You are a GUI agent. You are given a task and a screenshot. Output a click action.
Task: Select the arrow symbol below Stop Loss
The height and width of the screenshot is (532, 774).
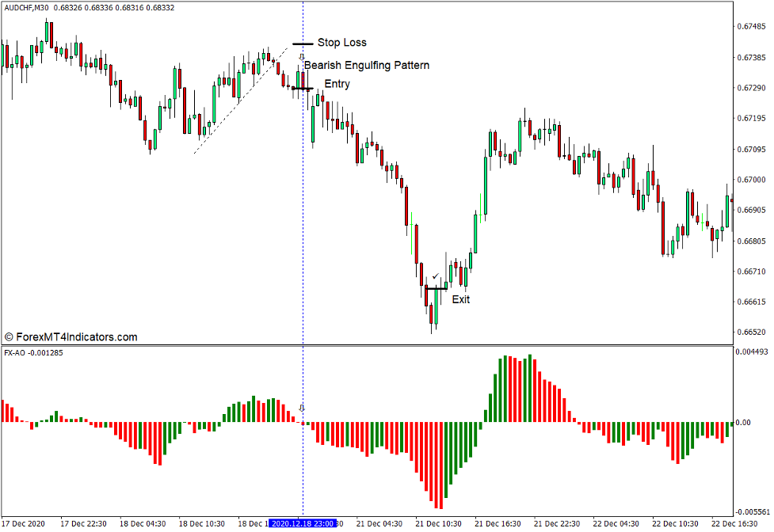coord(300,57)
